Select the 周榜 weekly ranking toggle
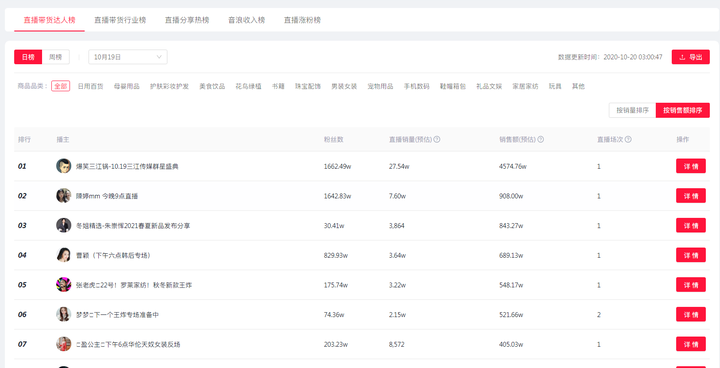This screenshot has width=720, height=368. click(x=56, y=57)
